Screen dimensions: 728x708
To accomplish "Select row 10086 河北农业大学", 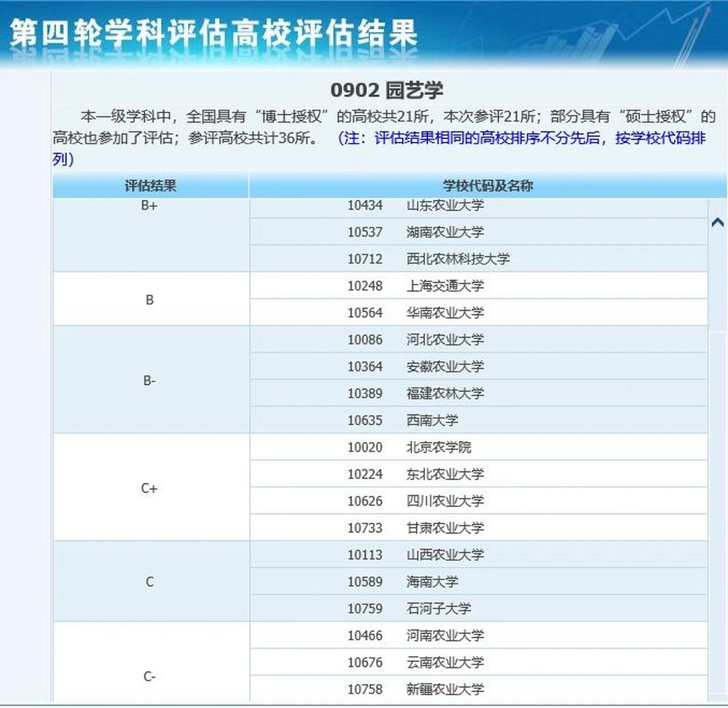I will (479, 339).
